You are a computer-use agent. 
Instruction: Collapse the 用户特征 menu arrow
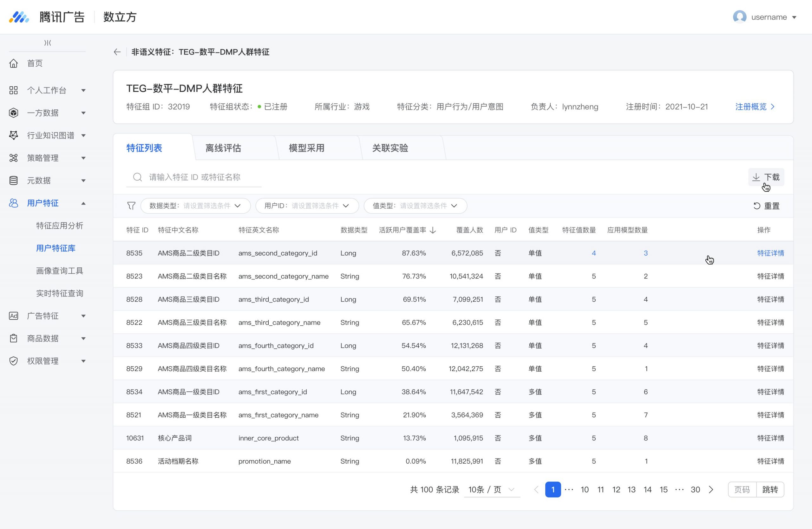pos(83,203)
